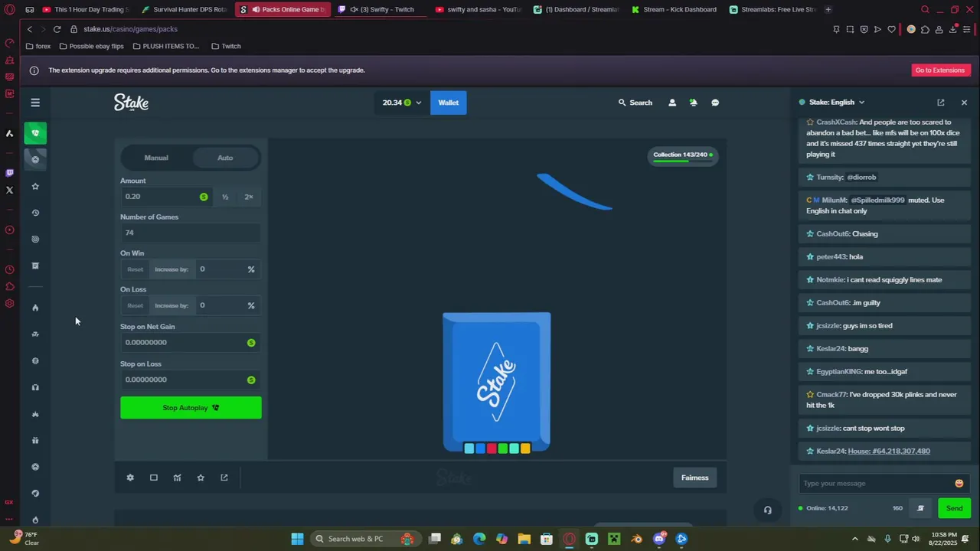Open Search in the Stake header
This screenshot has width=980, height=551.
tap(635, 103)
